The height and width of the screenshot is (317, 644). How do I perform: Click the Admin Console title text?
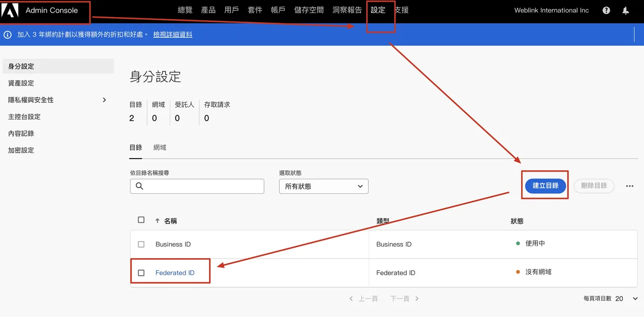[x=52, y=10]
